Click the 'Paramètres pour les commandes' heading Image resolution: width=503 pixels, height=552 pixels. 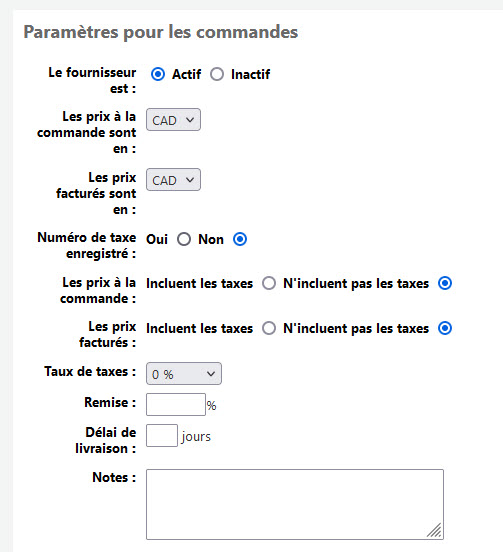pos(161,32)
